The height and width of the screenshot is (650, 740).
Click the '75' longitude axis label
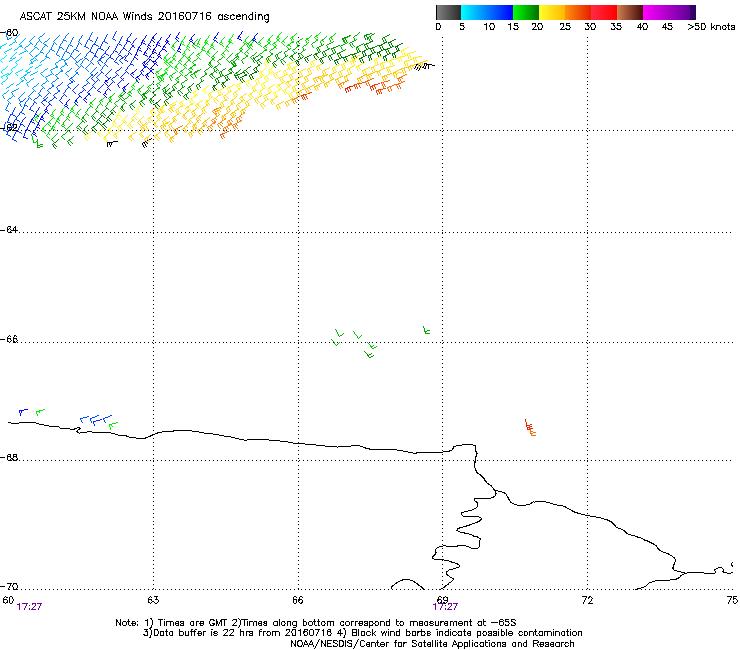(732, 600)
